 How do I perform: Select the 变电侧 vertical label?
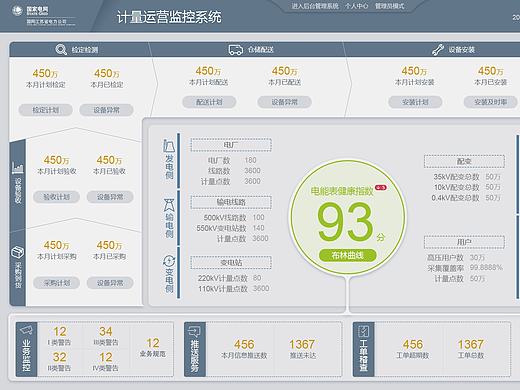click(x=169, y=280)
